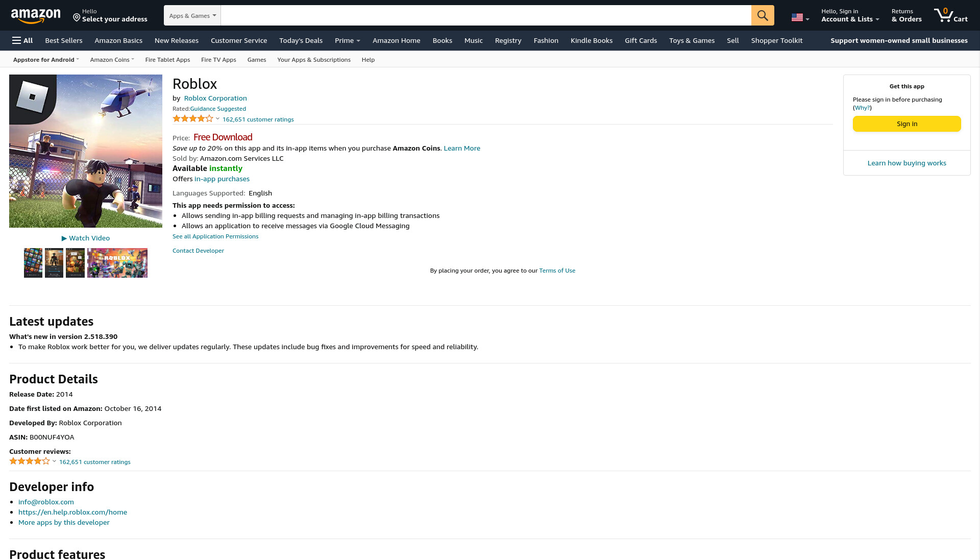Open Toys & Games
This screenshot has width=980, height=560.
click(x=692, y=40)
